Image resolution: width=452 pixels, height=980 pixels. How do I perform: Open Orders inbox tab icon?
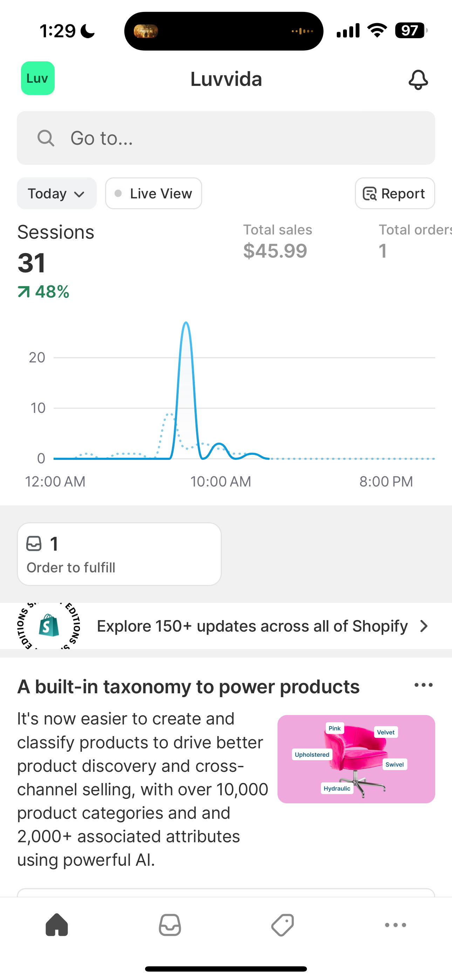pyautogui.click(x=170, y=925)
